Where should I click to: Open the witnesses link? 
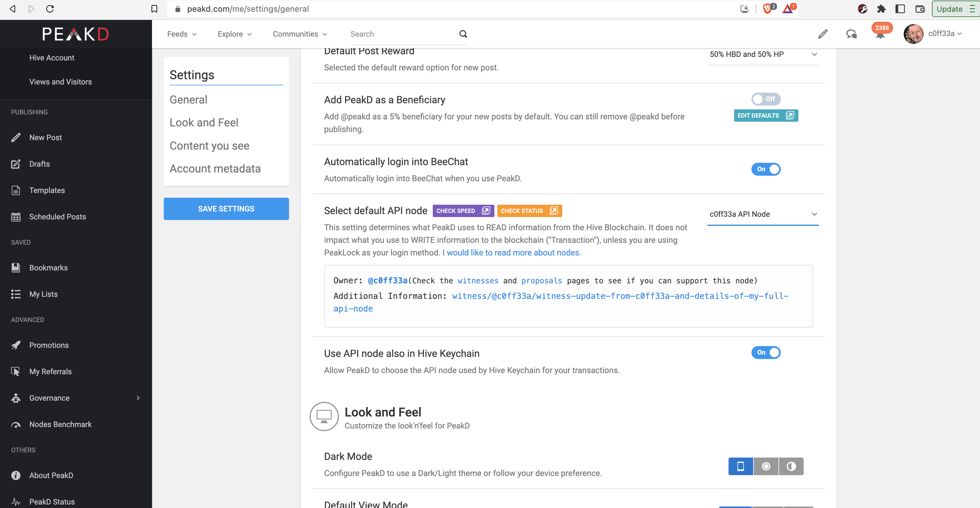[x=478, y=281]
